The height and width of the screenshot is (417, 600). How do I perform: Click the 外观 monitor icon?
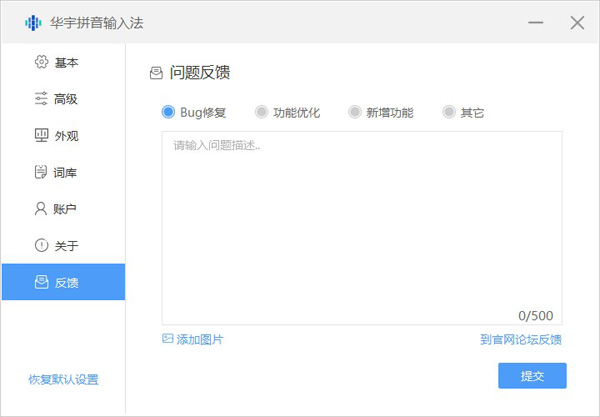41,135
